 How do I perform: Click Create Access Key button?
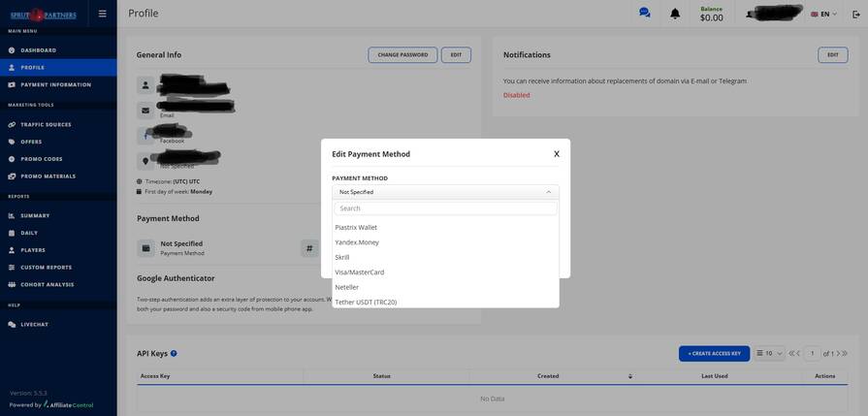[x=714, y=354]
